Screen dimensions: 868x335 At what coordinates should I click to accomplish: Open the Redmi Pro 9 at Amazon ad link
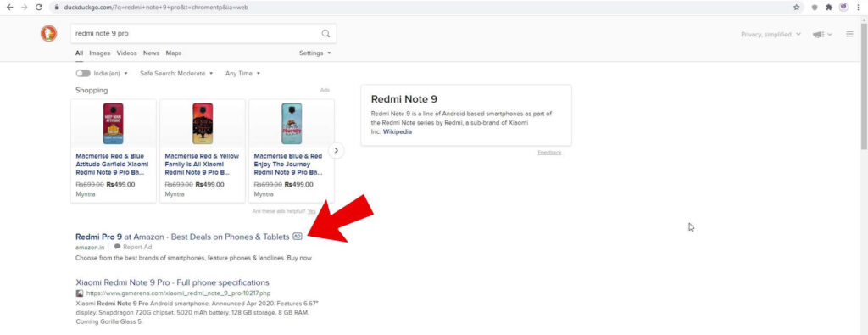point(182,237)
